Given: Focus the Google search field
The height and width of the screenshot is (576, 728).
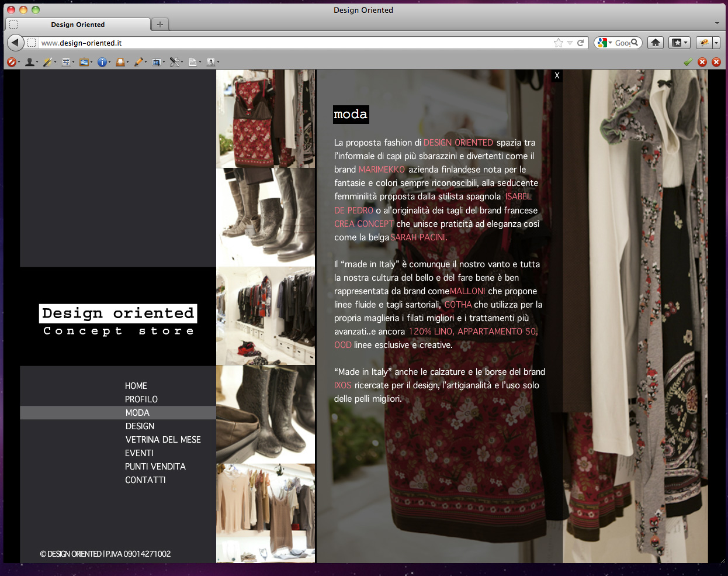Looking at the screenshot, I should coord(622,43).
